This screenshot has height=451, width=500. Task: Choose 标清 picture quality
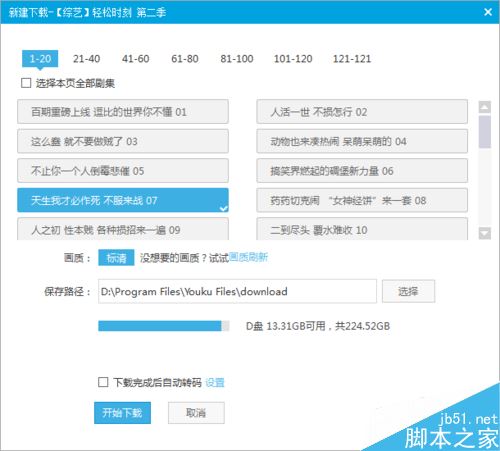point(116,258)
